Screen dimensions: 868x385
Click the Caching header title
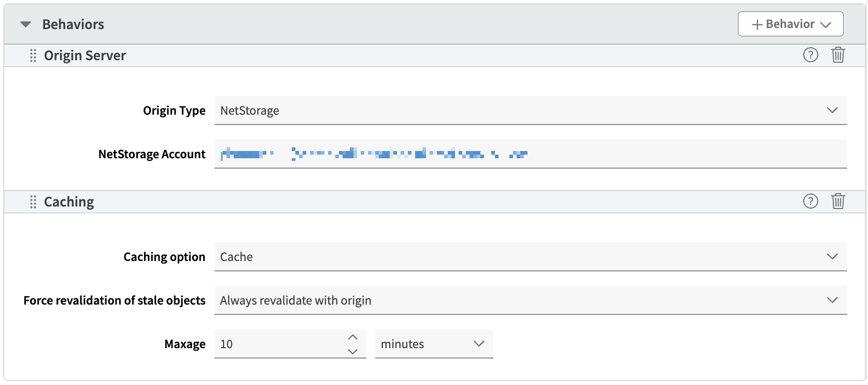click(x=69, y=202)
